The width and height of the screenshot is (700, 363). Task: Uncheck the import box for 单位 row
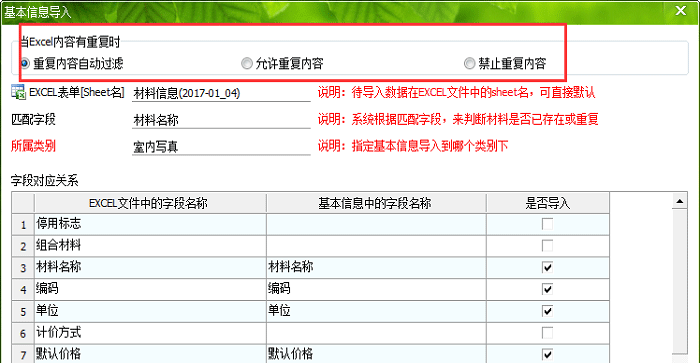point(547,311)
